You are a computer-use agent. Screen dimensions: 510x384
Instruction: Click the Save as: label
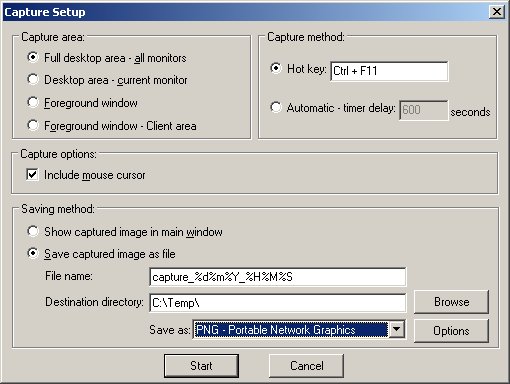[170, 330]
